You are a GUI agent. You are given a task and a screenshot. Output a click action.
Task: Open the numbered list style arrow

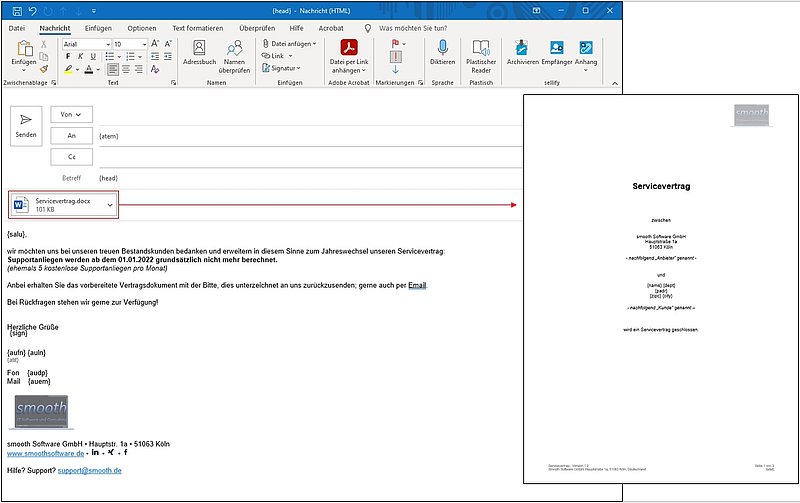click(140, 57)
